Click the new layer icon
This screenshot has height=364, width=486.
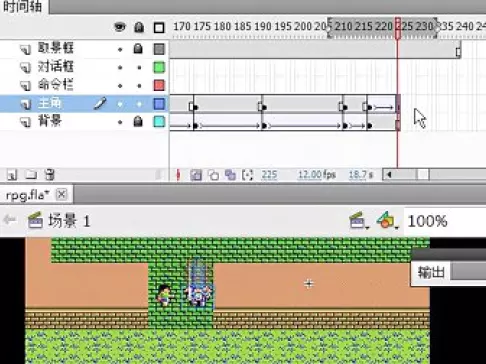(12, 175)
